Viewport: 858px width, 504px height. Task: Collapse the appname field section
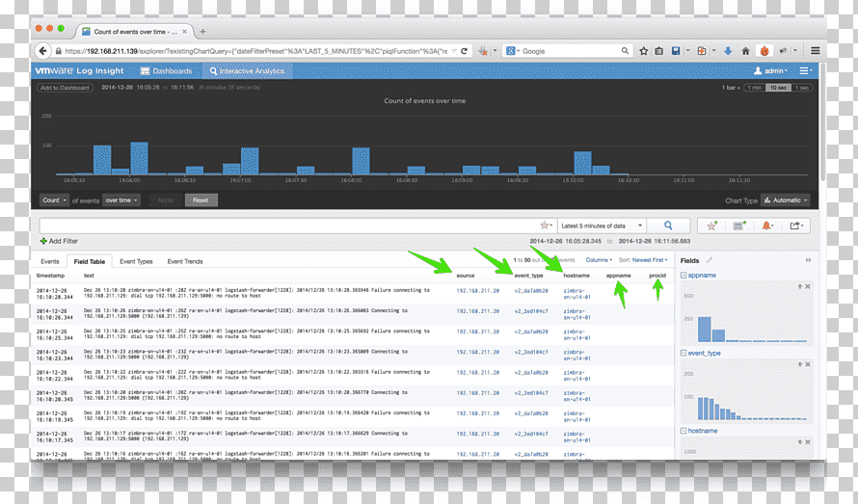click(x=684, y=276)
